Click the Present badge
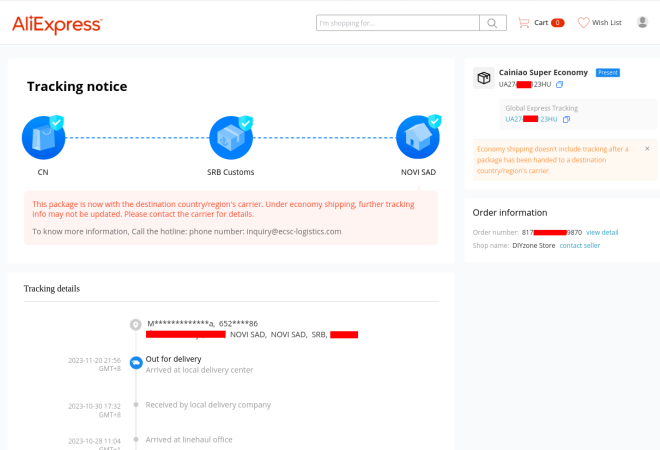The image size is (660, 450). [x=608, y=73]
